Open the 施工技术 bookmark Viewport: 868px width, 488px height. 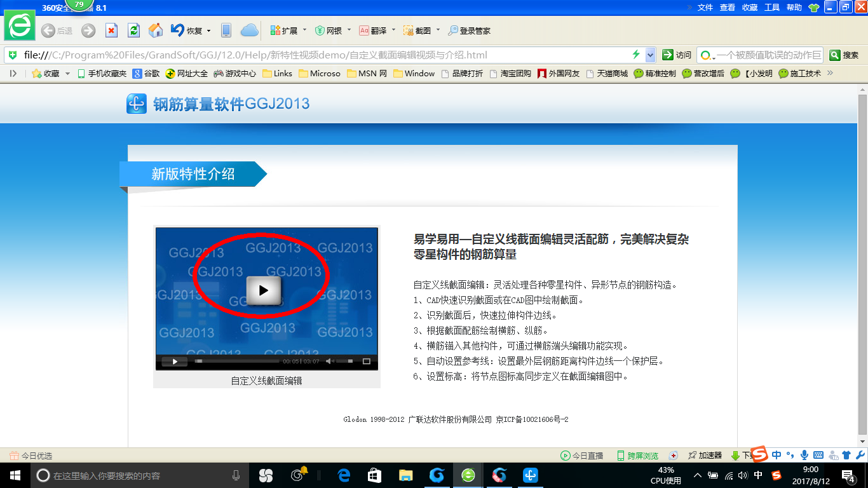point(800,73)
